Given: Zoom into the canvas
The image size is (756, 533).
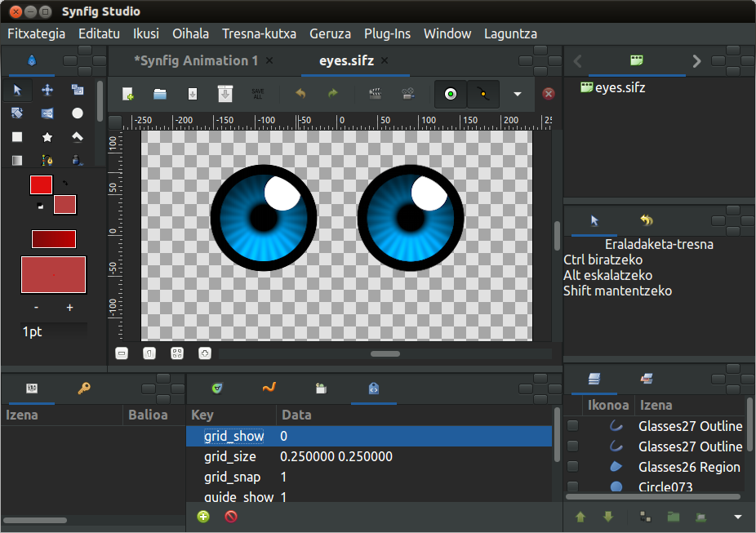Looking at the screenshot, I should pos(205,353).
